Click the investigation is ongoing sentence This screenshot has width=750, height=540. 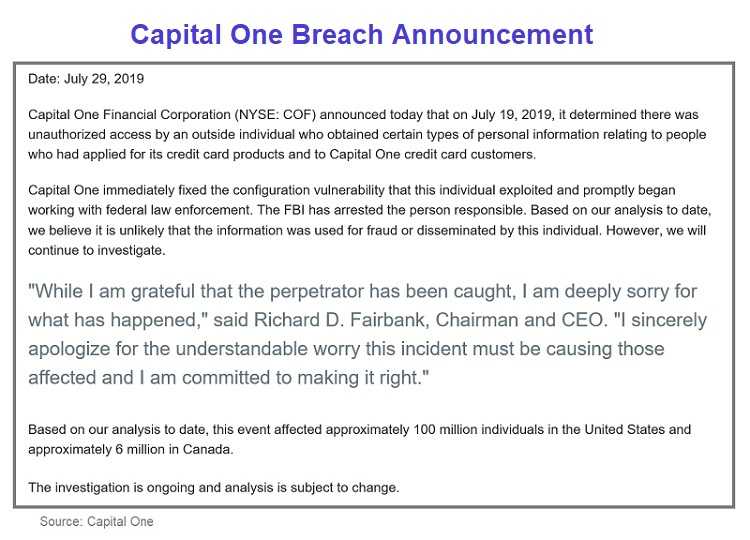pyautogui.click(x=213, y=488)
